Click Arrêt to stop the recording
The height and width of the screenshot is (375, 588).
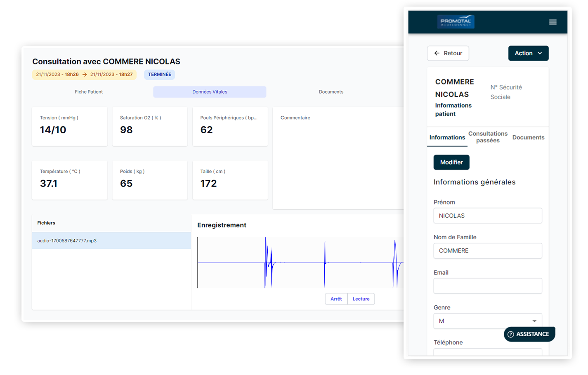pos(336,299)
